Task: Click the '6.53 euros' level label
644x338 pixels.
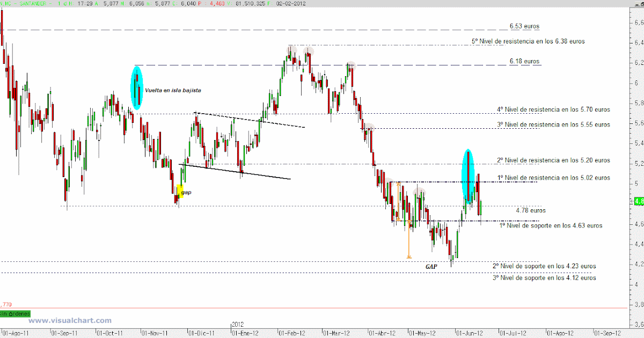Action: [524, 26]
